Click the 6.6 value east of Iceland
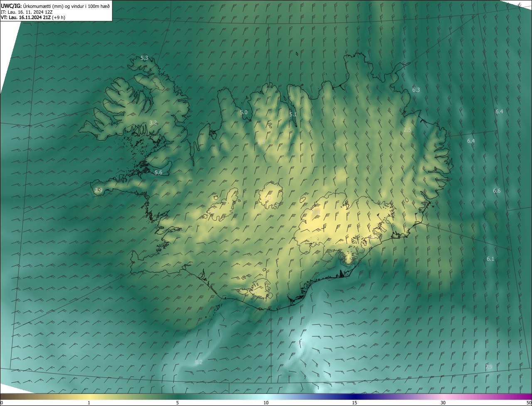The image size is (532, 406). click(497, 191)
